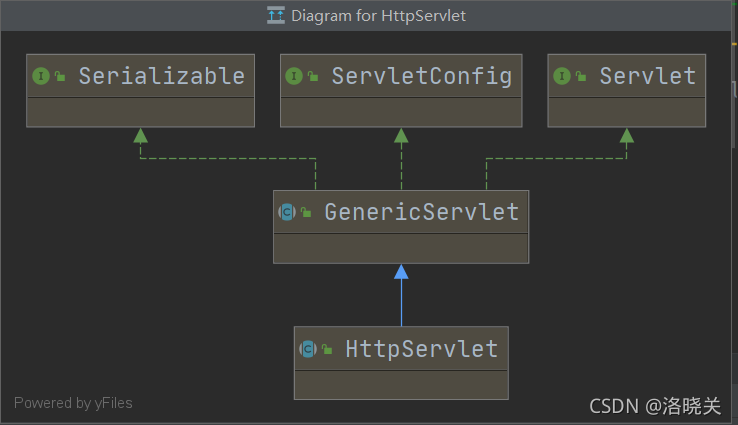This screenshot has height=425, width=738.
Task: Click the empty members compartment of HttpServlet
Action: 401,385
